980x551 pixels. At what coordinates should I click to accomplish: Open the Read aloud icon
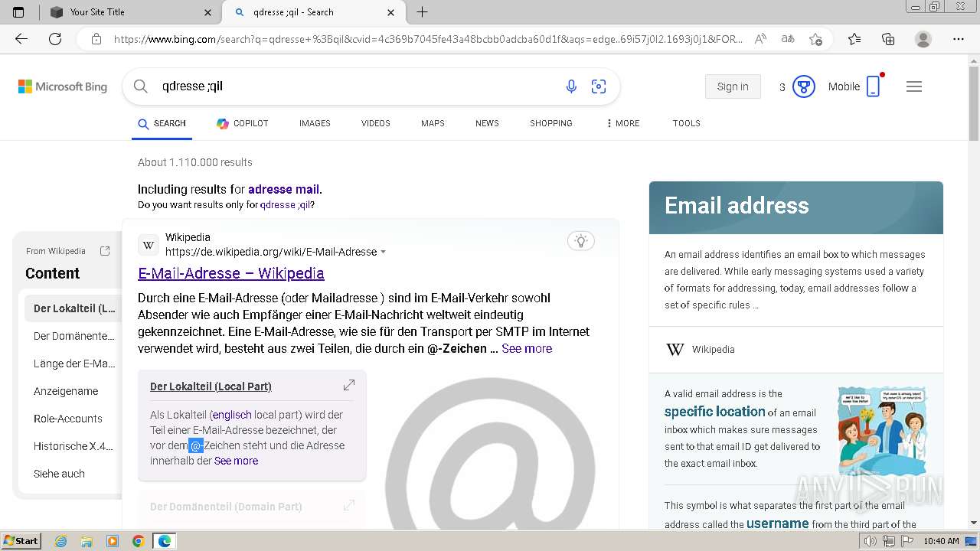[x=760, y=39]
